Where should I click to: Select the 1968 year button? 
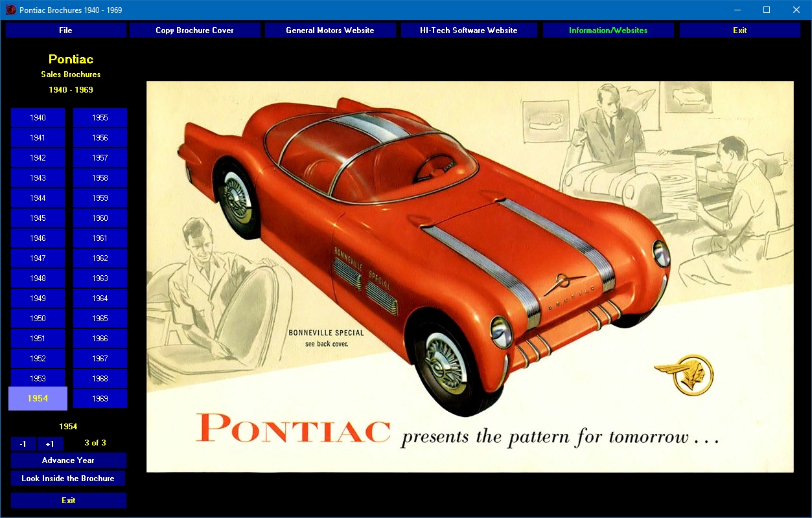coord(100,379)
